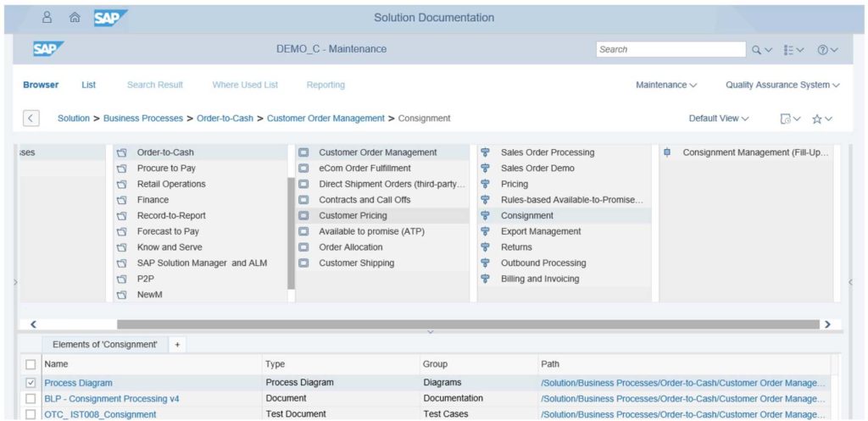Click process icon beside Billing and Invoicing
The width and height of the screenshot is (868, 421).
pos(486,279)
